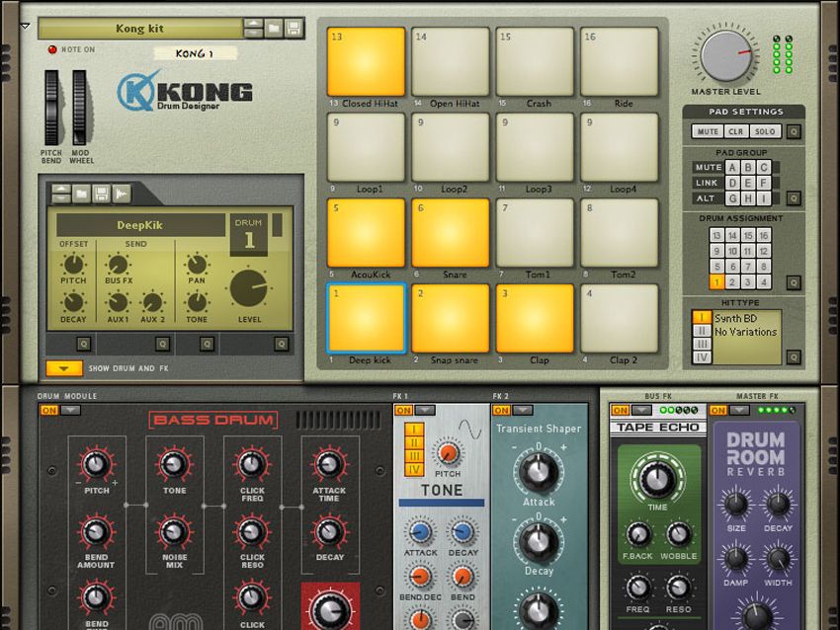The width and height of the screenshot is (840, 630).
Task: Click the KONG 1 device name tape label
Action: [195, 53]
